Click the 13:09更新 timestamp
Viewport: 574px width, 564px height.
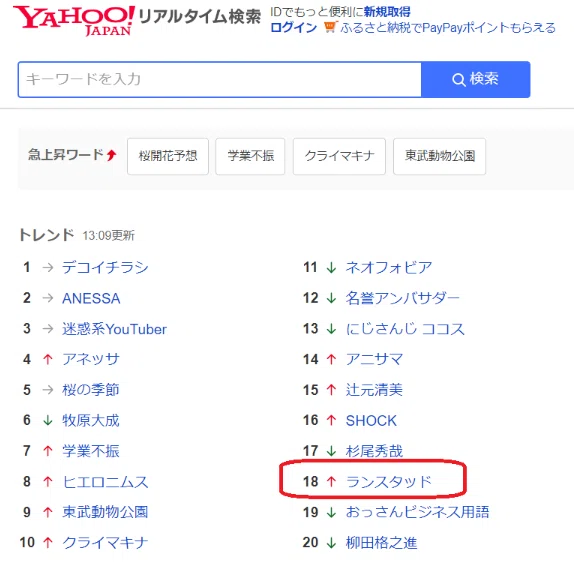pyautogui.click(x=108, y=236)
